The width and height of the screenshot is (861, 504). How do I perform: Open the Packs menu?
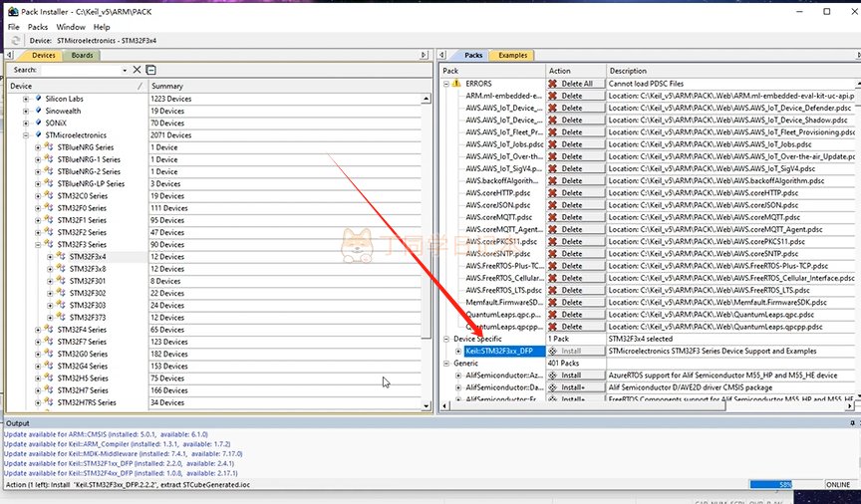click(x=38, y=27)
